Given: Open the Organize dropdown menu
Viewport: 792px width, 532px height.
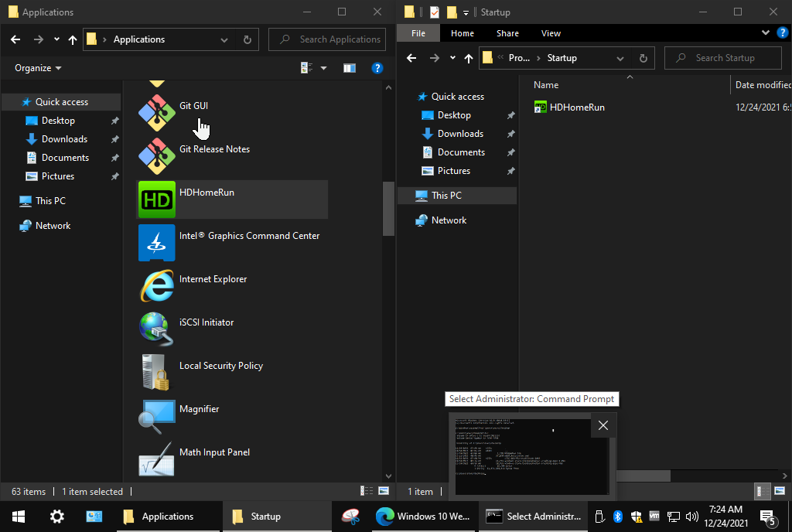Looking at the screenshot, I should (38, 68).
